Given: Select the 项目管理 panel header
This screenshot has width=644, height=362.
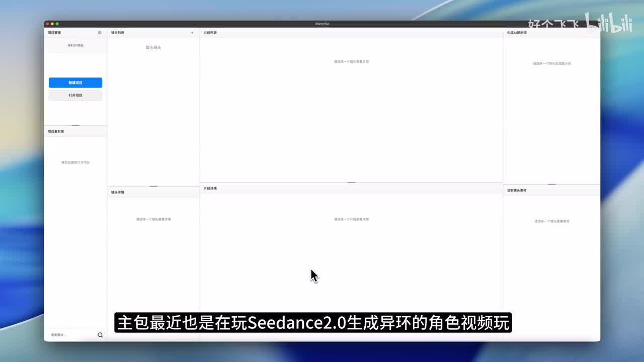Looking at the screenshot, I should point(54,33).
